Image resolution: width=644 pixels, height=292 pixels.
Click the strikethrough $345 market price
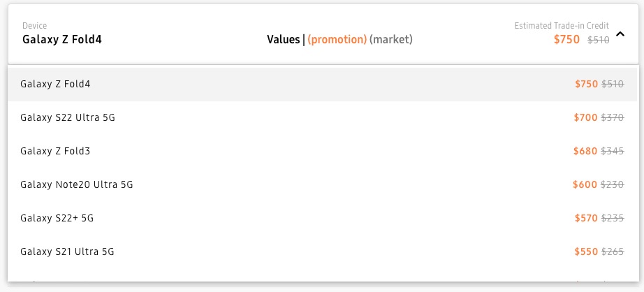[x=613, y=152]
